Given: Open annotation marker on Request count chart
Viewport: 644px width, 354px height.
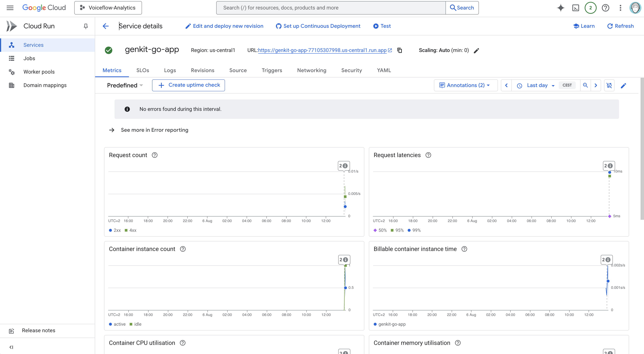Looking at the screenshot, I should 344,166.
